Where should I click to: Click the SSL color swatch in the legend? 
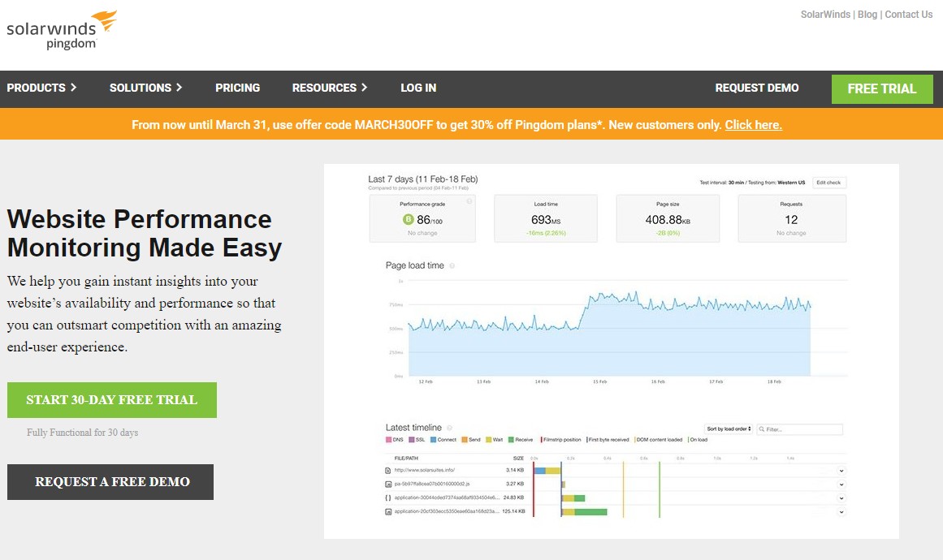(x=413, y=440)
